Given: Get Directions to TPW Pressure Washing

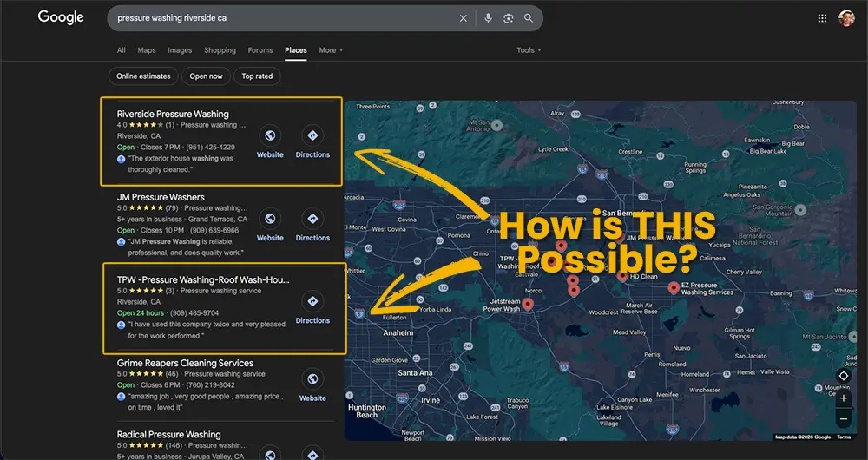Looking at the screenshot, I should [312, 308].
